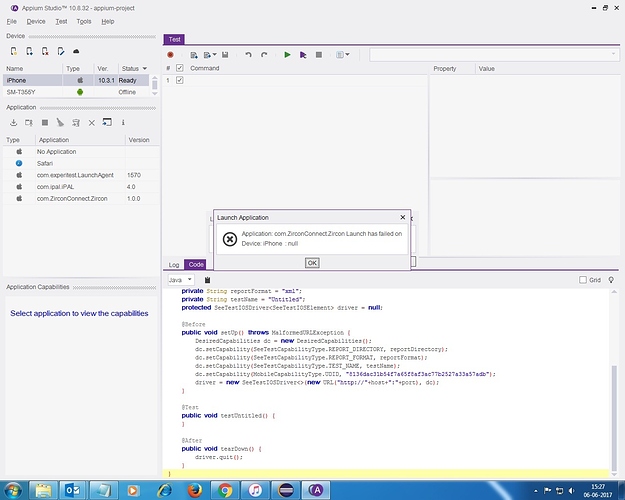Click the cloud device icon in Device panel
Viewport: 625px width, 500px height.
click(x=77, y=50)
